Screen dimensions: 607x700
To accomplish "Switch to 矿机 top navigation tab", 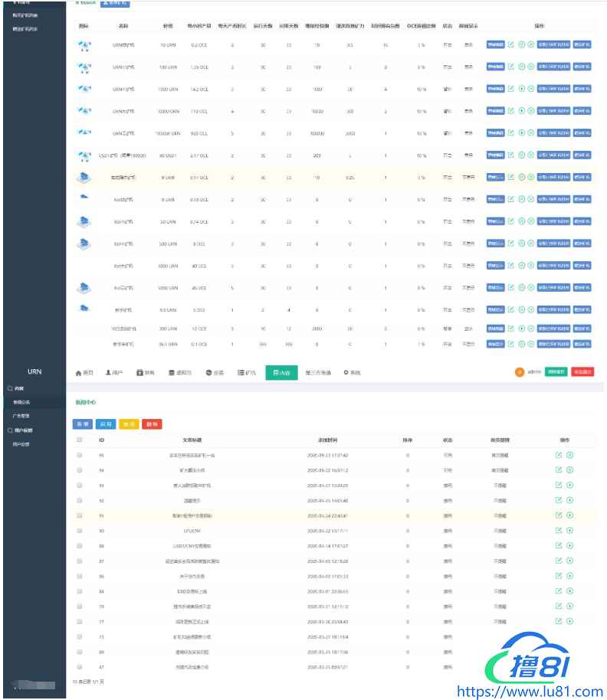I will point(246,373).
